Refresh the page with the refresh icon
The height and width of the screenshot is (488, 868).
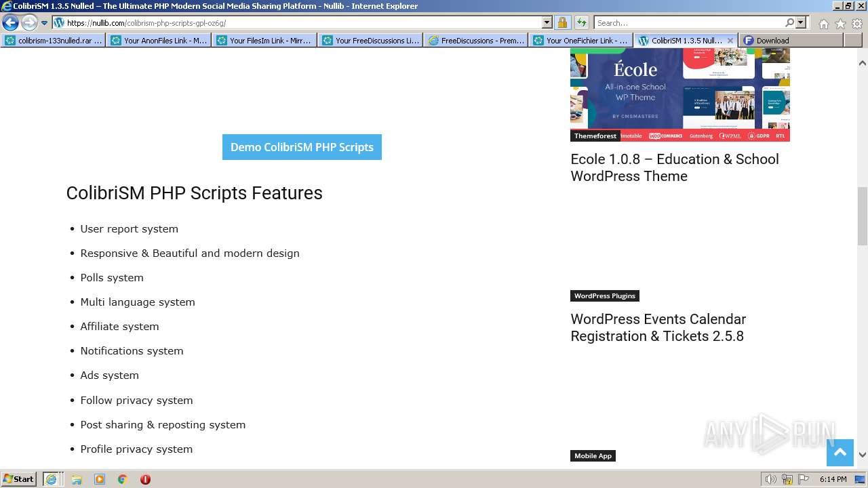point(582,22)
